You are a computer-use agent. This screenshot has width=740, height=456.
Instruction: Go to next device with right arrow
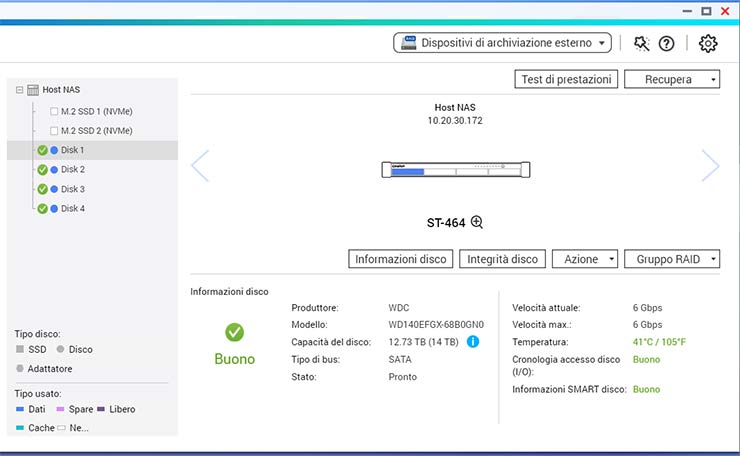(710, 166)
